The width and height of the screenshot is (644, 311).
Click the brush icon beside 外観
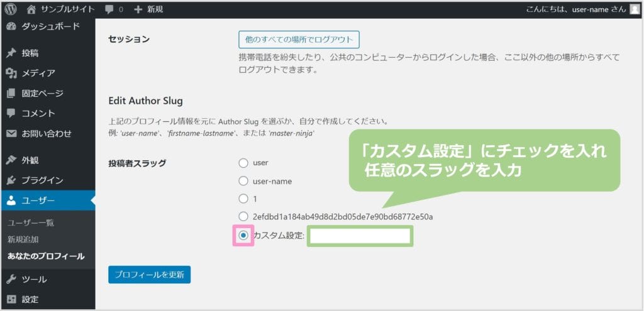11,160
